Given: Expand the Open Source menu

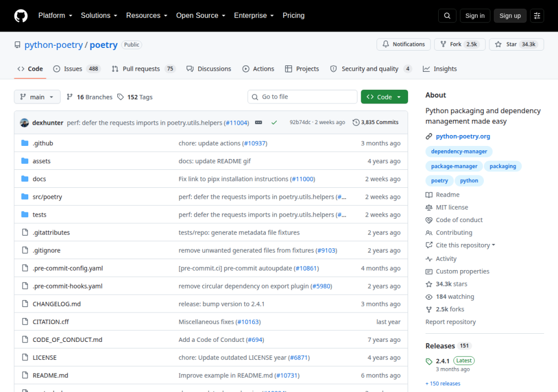Looking at the screenshot, I should tap(201, 16).
